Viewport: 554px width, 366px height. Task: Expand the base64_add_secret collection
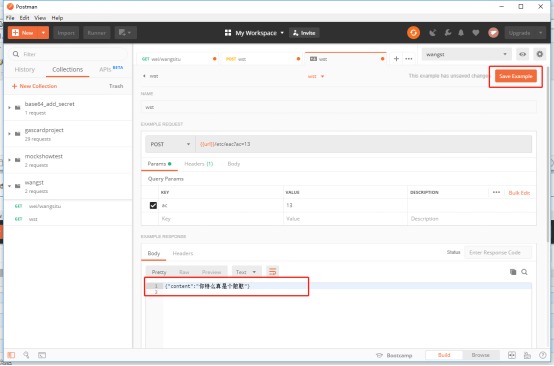click(10, 107)
